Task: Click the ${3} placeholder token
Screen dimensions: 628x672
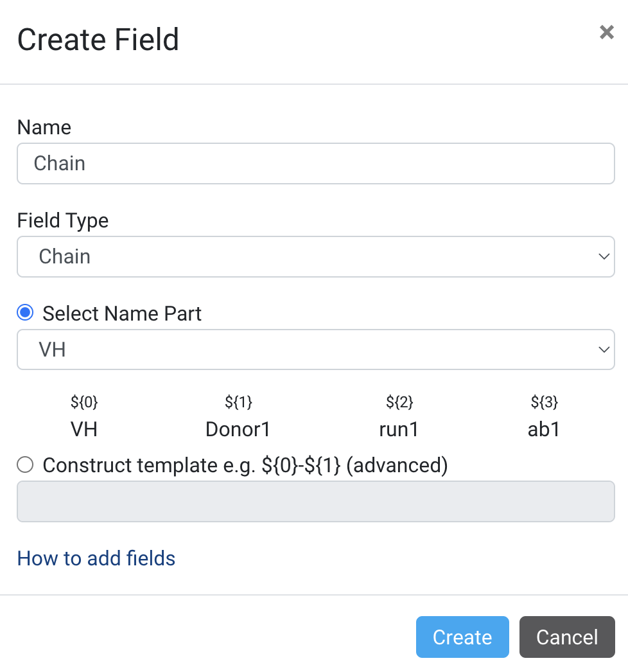Action: coord(545,402)
